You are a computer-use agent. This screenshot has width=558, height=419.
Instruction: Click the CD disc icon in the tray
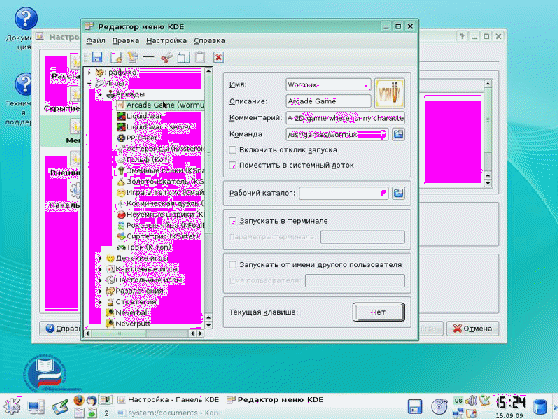click(439, 407)
